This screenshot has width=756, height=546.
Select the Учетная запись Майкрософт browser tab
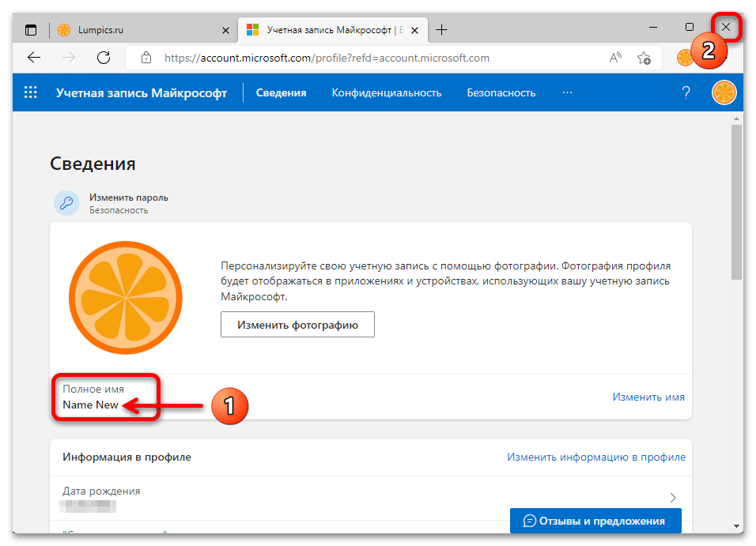click(x=333, y=30)
